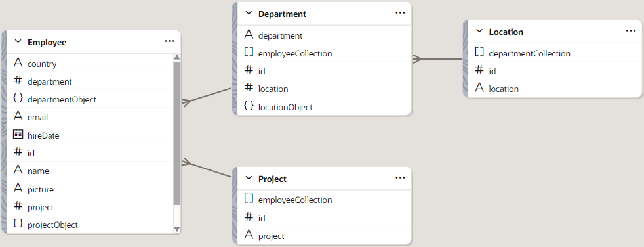Click the number icon beside Employee department

click(x=18, y=81)
